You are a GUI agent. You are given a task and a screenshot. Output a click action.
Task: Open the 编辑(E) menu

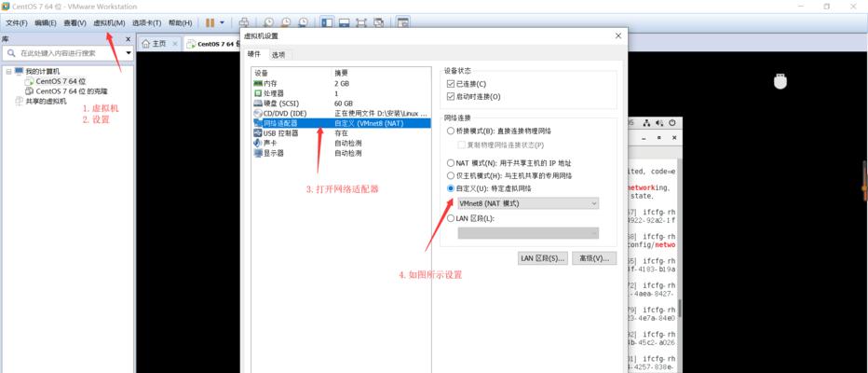click(x=46, y=22)
